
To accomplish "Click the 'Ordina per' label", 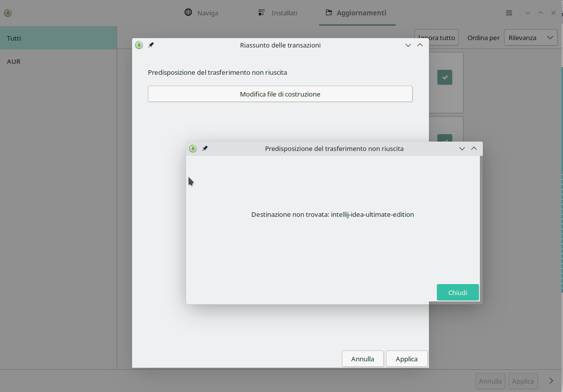I will point(483,38).
